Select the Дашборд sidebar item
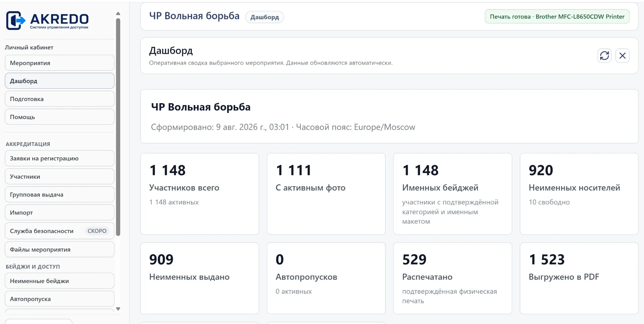644x324 pixels. pyautogui.click(x=59, y=81)
